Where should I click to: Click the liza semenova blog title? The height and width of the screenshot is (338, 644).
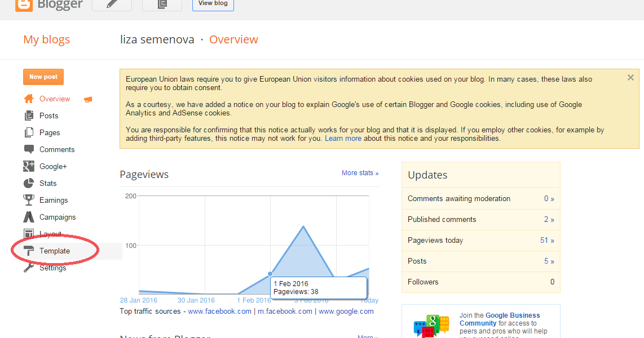click(157, 39)
